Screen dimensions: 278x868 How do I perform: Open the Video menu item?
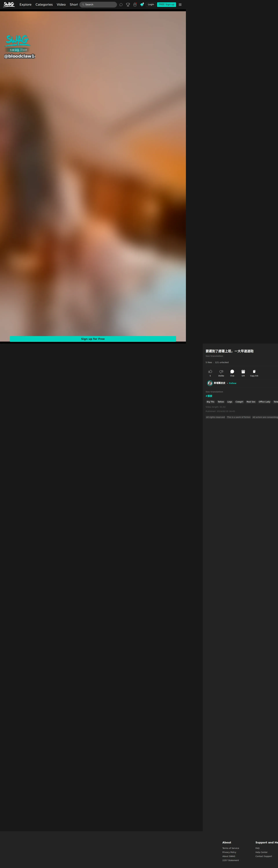coord(61,5)
